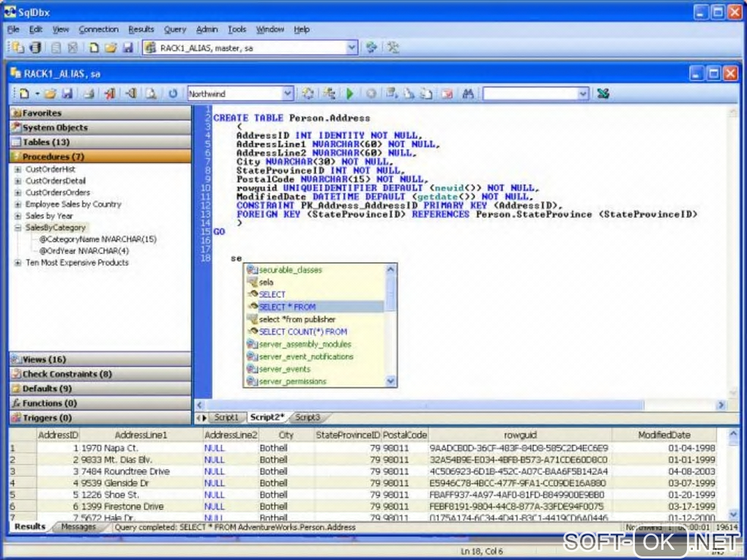Image resolution: width=747 pixels, height=560 pixels.
Task: Open the Views (16) panel section
Action: 44,359
